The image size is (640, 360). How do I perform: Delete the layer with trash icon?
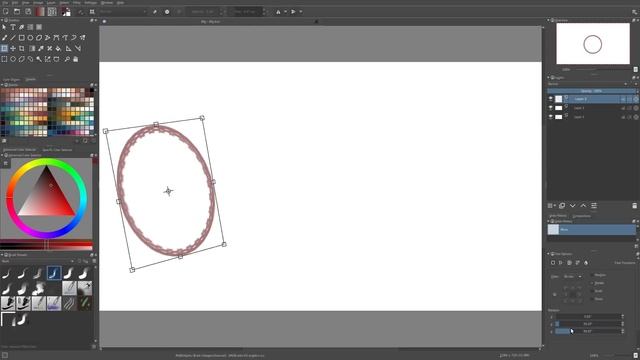pyautogui.click(x=635, y=205)
